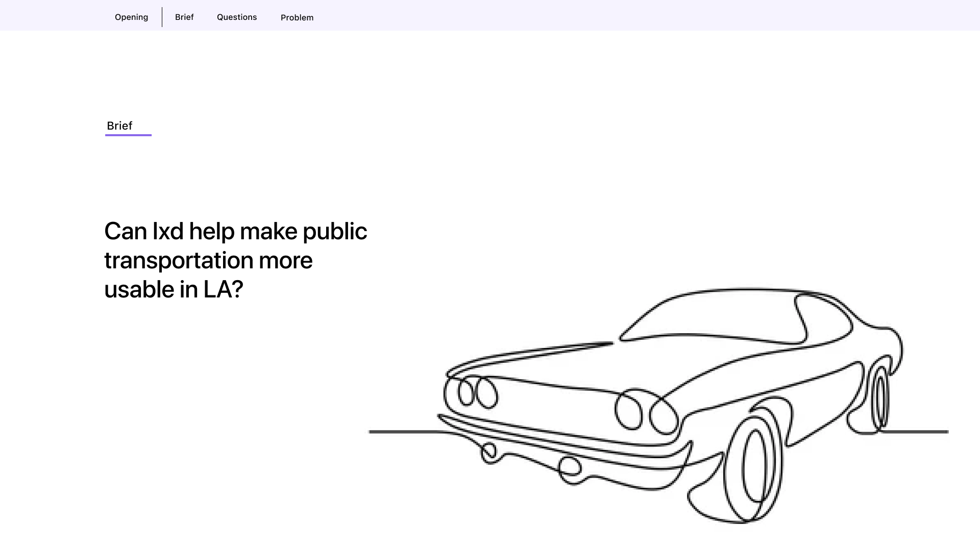Click the vertical divider after Opening
The height and width of the screenshot is (551, 980).
[162, 17]
